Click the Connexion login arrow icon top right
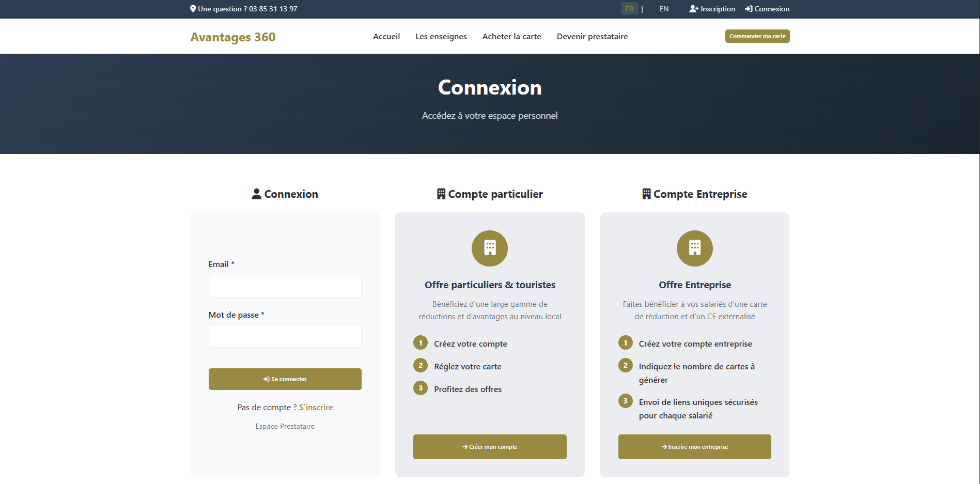Image resolution: width=980 pixels, height=484 pixels. pyautogui.click(x=748, y=8)
